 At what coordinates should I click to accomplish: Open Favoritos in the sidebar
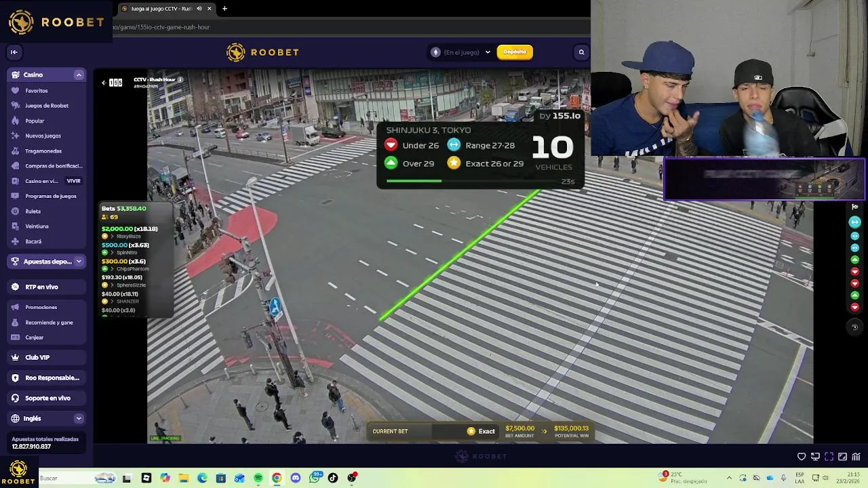(x=37, y=91)
